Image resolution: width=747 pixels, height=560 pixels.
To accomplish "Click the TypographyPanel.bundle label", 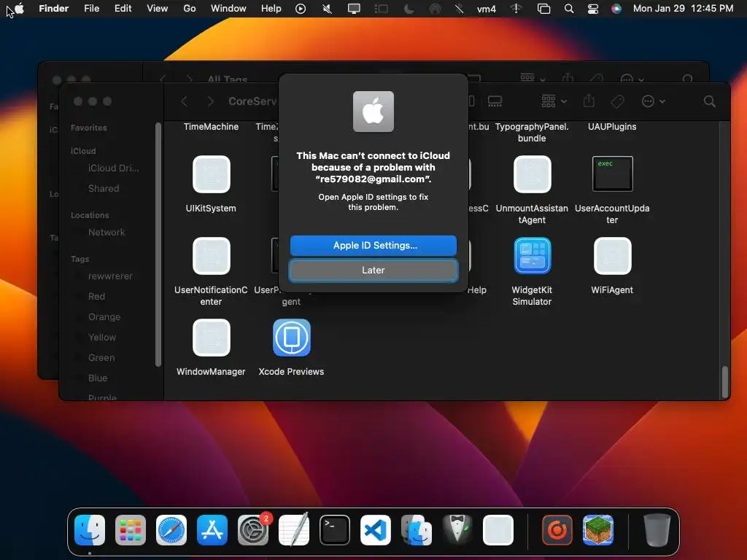I will click(x=532, y=133).
